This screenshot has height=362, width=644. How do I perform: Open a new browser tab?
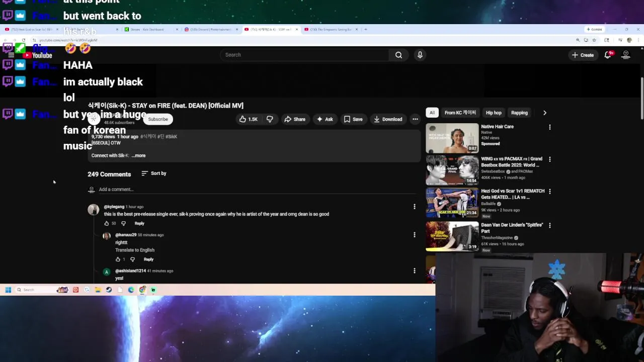pos(366,29)
